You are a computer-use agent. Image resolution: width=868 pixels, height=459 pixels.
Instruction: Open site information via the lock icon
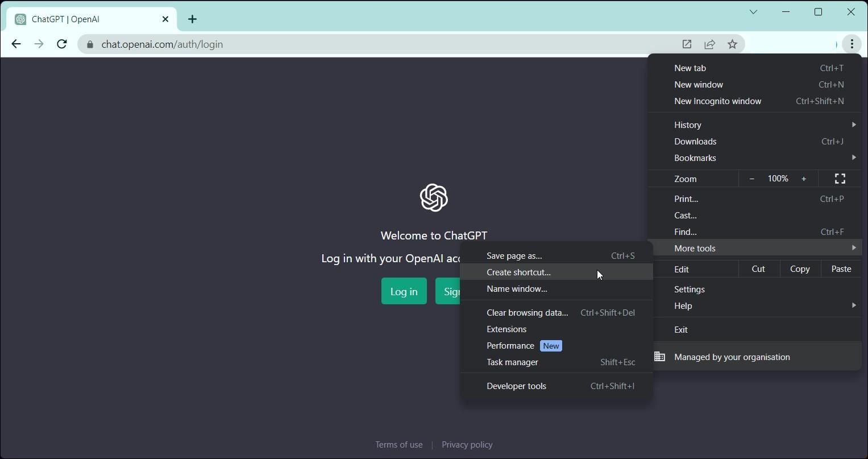tap(90, 44)
